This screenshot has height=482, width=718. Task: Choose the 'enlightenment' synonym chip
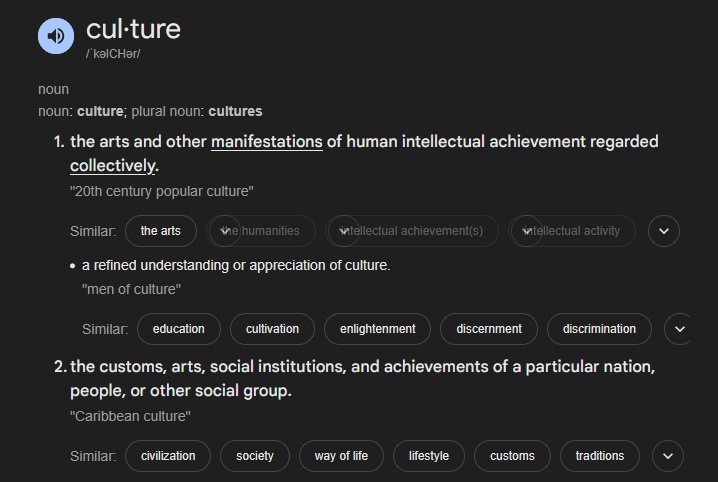point(377,329)
